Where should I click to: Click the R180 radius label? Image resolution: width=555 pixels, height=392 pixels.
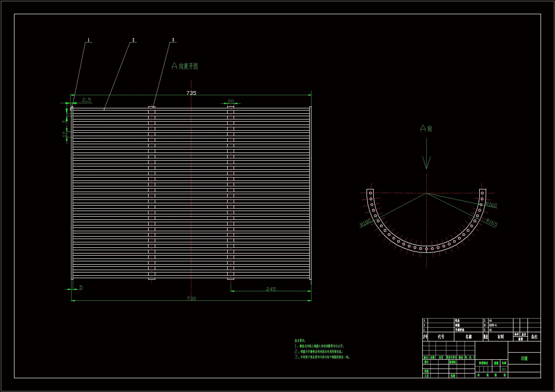[365, 222]
